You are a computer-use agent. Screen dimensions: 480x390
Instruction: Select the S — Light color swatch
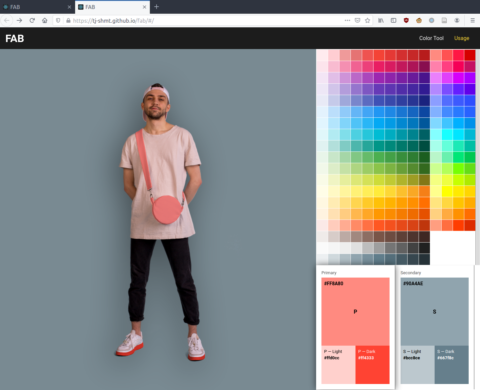click(x=418, y=365)
